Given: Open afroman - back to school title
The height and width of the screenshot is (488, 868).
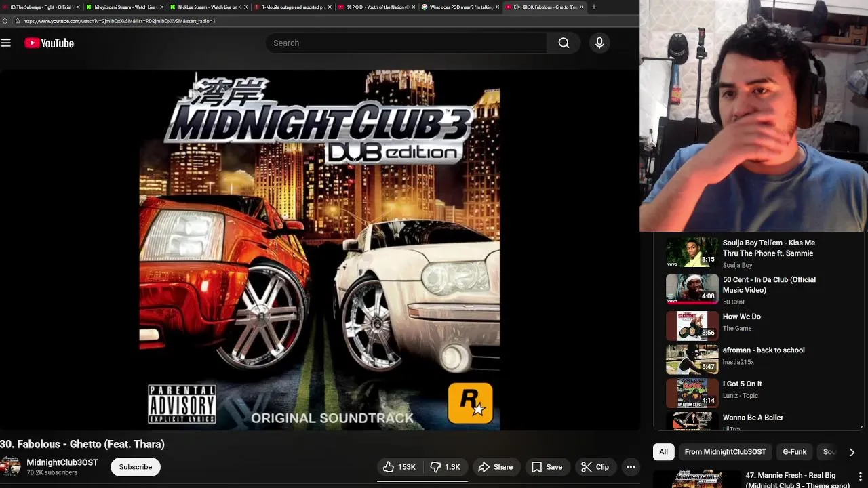Looking at the screenshot, I should 764,350.
